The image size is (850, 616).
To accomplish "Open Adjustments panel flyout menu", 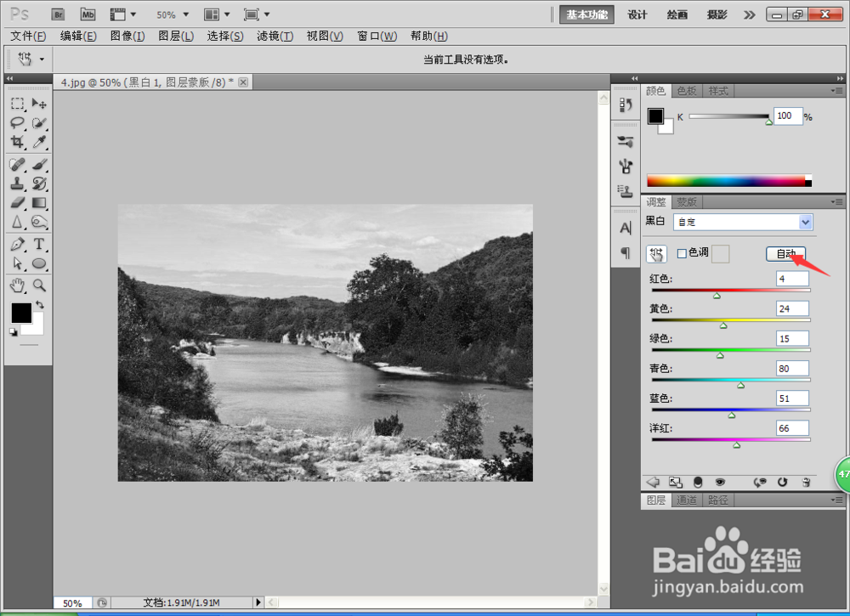I will point(836,202).
